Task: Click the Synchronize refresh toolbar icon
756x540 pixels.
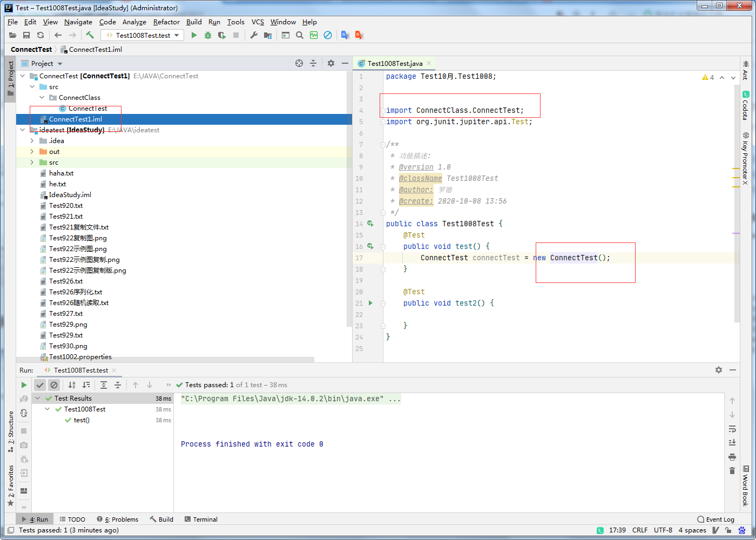Action: tap(40, 35)
